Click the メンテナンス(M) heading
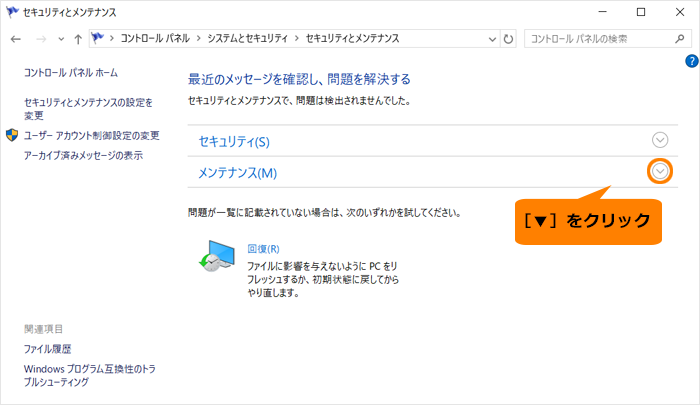Viewport: 700px width, 405px height. tap(238, 173)
